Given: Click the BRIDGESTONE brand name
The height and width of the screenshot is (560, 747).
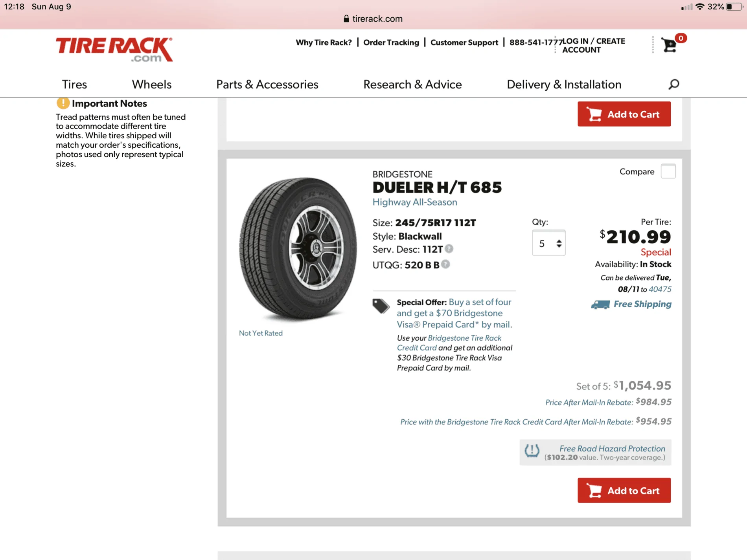Looking at the screenshot, I should [x=403, y=174].
